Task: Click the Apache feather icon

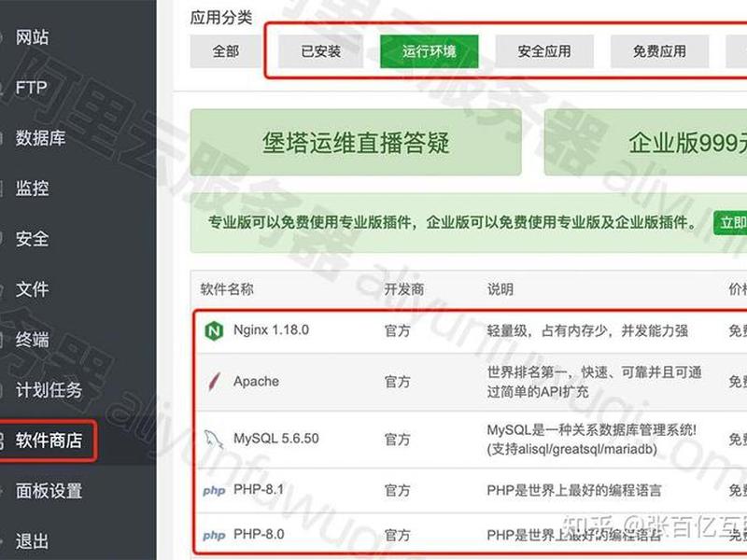Action: (215, 382)
